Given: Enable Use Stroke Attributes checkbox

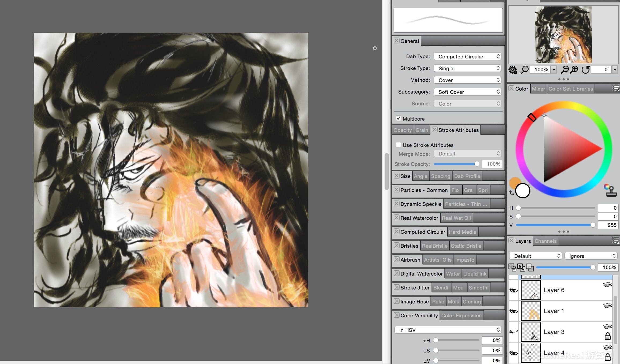Looking at the screenshot, I should (x=398, y=145).
